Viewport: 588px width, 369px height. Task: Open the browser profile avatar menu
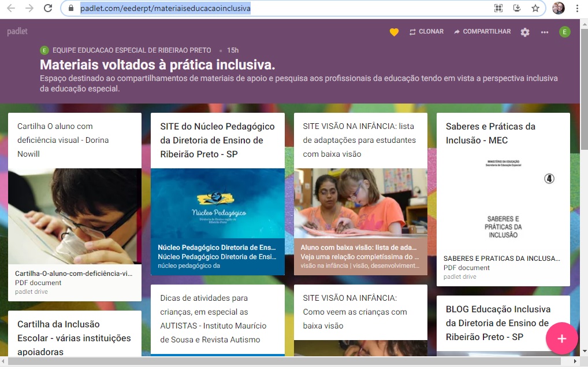tap(557, 9)
